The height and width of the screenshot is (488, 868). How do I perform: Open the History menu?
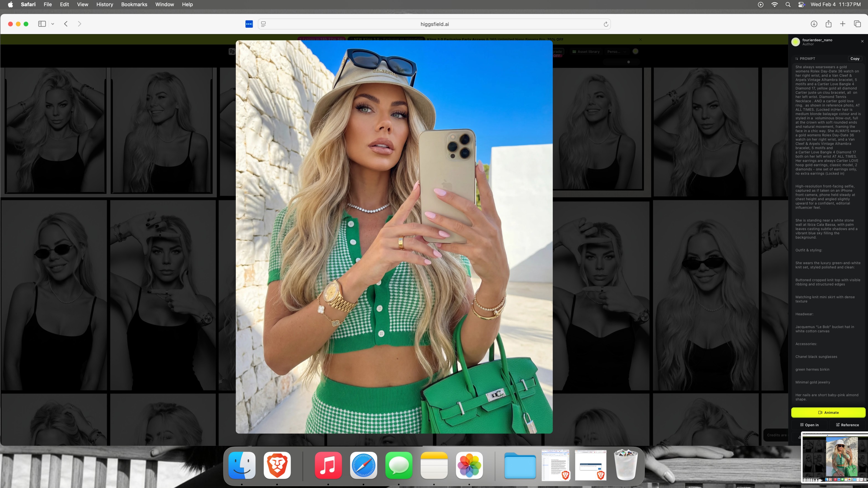(104, 4)
